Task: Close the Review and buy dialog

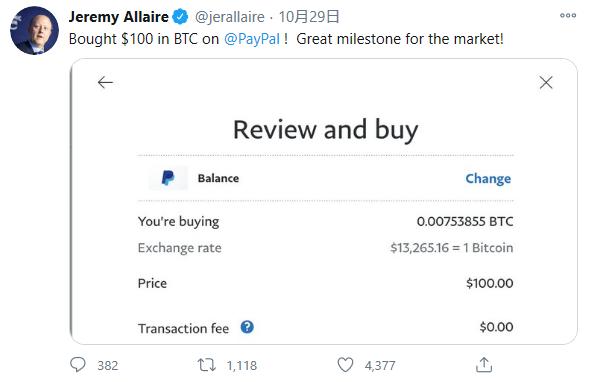Action: 546,82
